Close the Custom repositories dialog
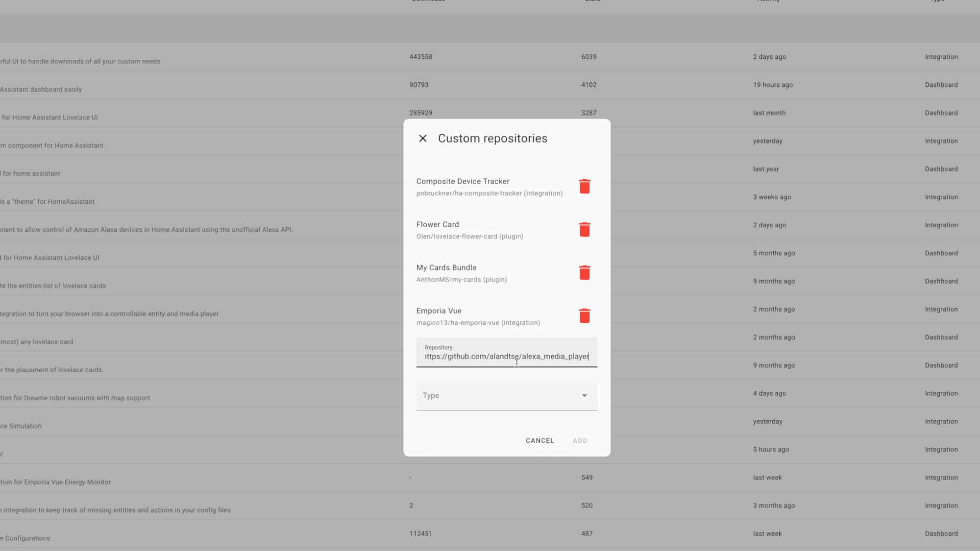This screenshot has height=551, width=980. 423,139
